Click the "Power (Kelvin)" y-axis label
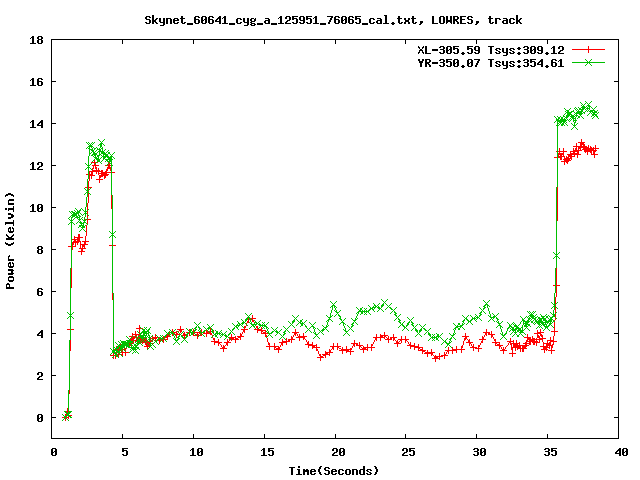 click(x=10, y=241)
